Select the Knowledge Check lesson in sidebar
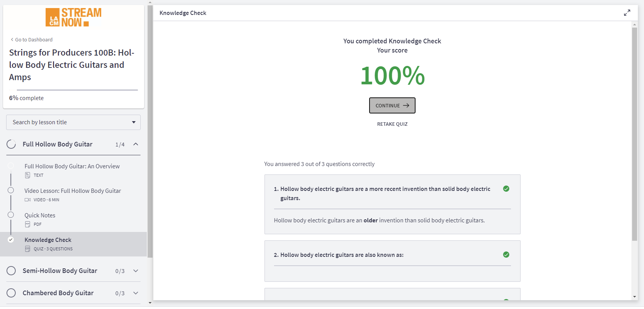Screen dimensions: 644x309 (x=48, y=240)
